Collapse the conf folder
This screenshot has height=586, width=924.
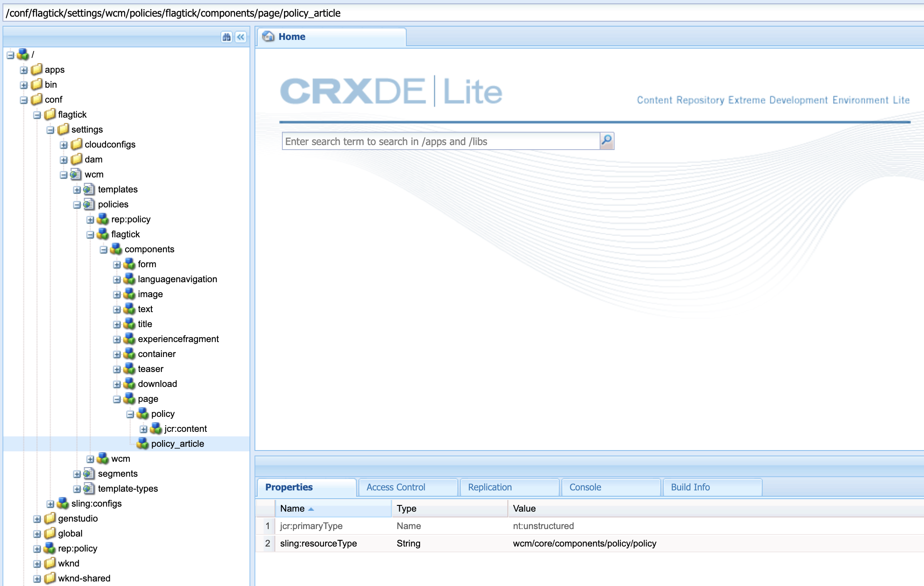[24, 100]
